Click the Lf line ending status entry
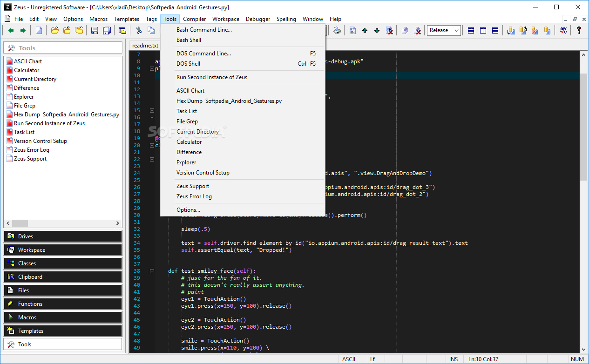The image size is (589, 364). point(372,359)
